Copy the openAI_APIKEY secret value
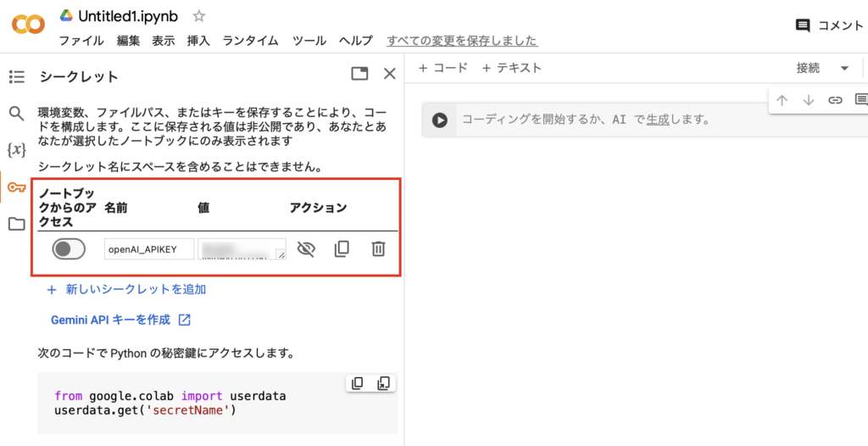The image size is (868, 446). (342, 248)
